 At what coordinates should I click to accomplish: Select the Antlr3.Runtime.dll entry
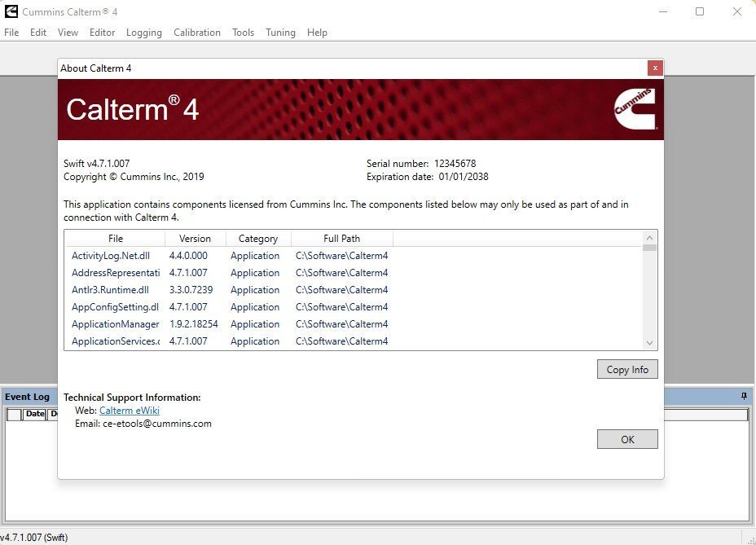point(110,290)
